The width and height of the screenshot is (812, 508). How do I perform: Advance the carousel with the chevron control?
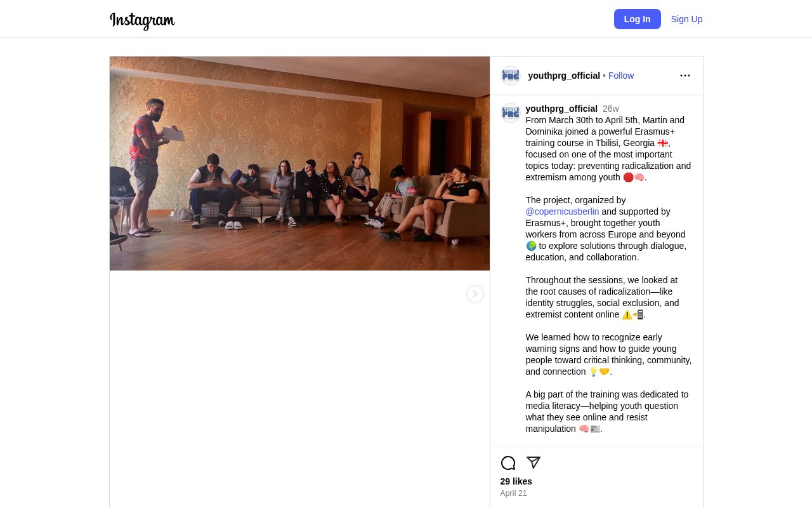point(475,294)
